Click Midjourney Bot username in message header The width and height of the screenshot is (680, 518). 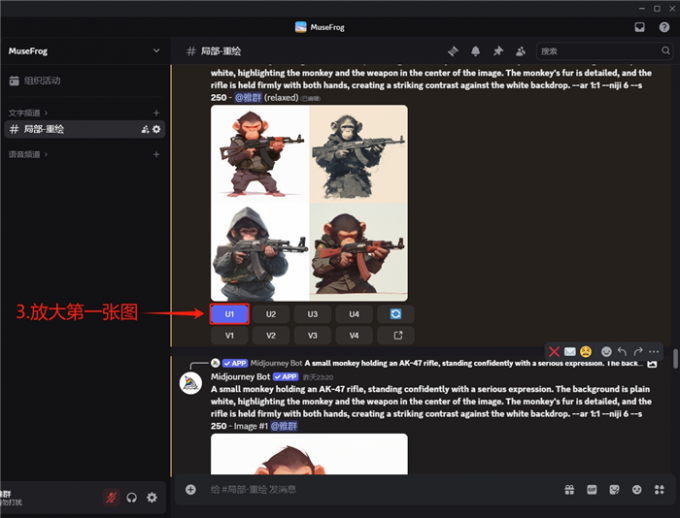click(x=240, y=377)
